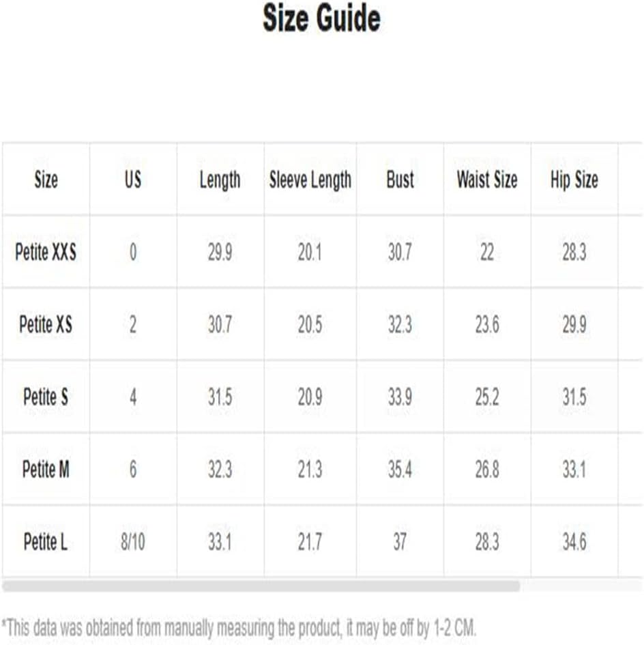Select the Petite S size row label

(x=46, y=397)
